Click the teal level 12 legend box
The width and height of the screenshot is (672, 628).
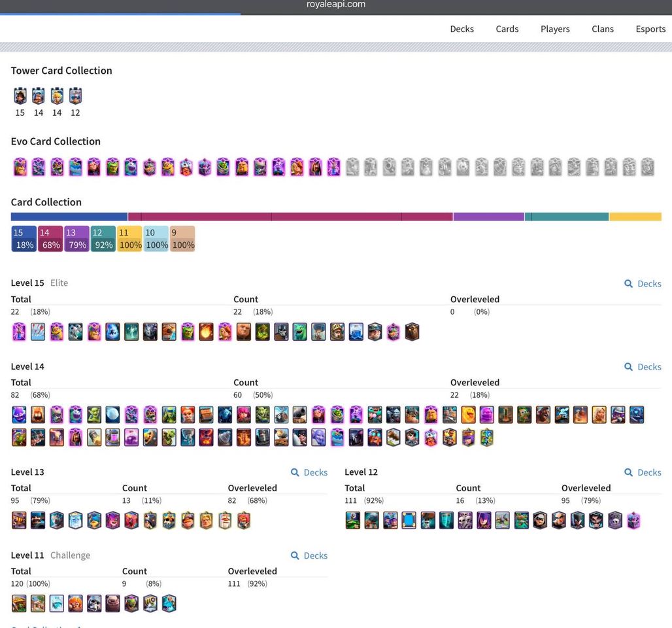point(103,239)
